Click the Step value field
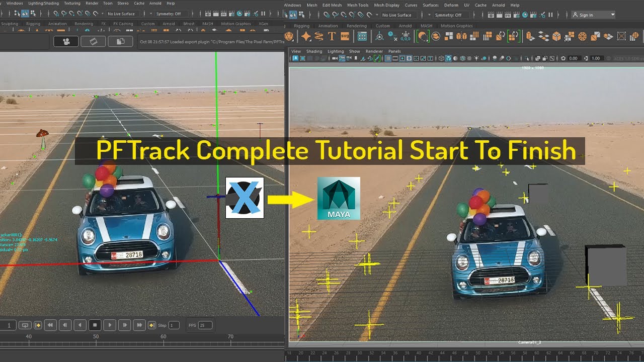Screen dimensions: 644x362 pyautogui.click(x=174, y=325)
